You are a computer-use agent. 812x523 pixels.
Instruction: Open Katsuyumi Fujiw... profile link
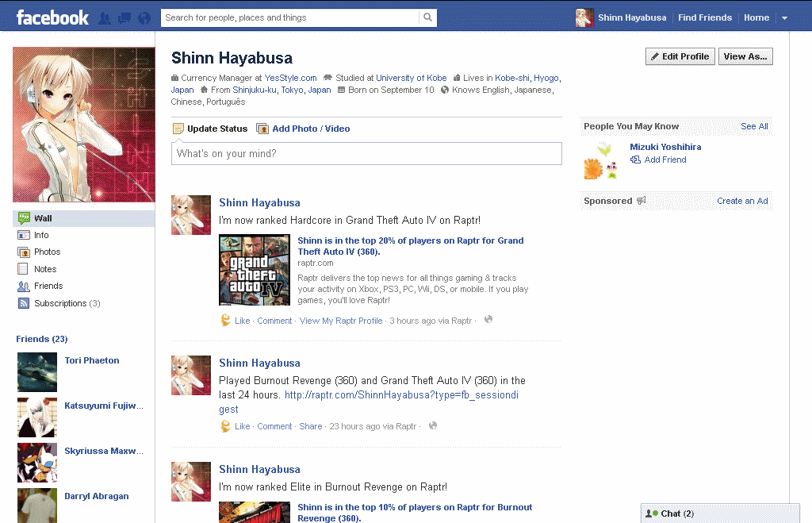pos(104,406)
